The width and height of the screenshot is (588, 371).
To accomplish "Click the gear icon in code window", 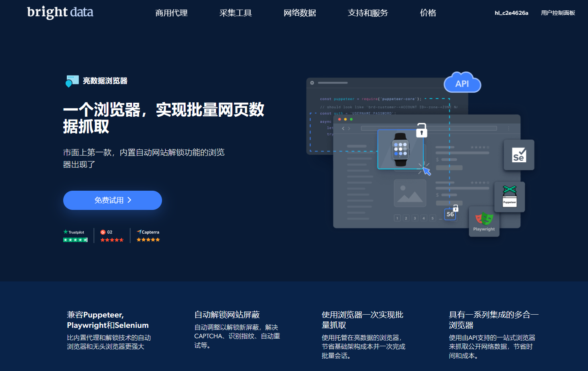I will [x=312, y=83].
